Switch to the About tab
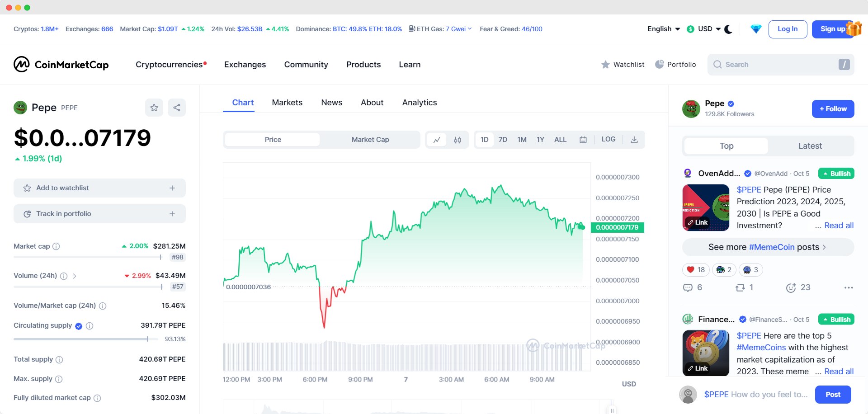Viewport: 868px width, 414px height. (372, 103)
